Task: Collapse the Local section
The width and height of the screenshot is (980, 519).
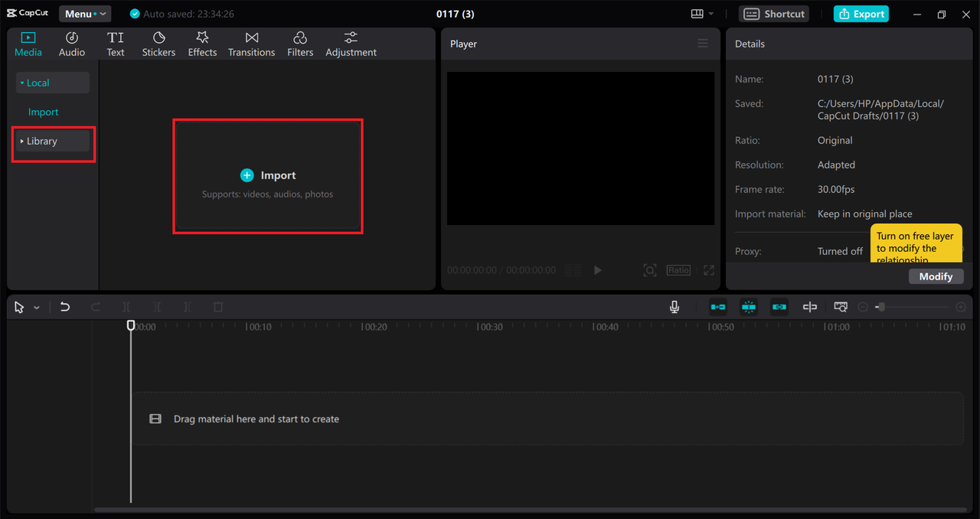Action: click(53, 83)
